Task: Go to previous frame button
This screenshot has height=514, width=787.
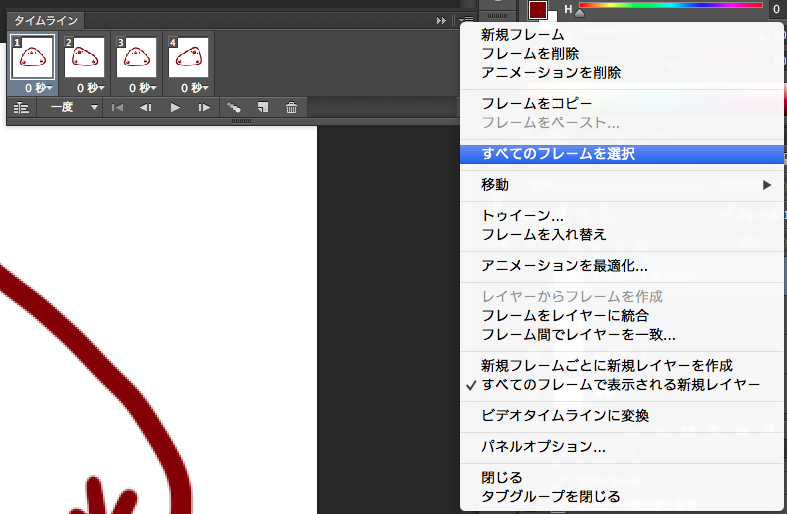Action: pos(146,107)
